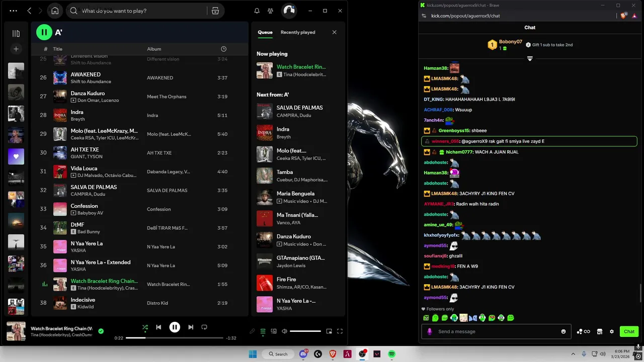The height and width of the screenshot is (362, 644).
Task: Expand Your Library sidebar icon
Action: [x=16, y=34]
